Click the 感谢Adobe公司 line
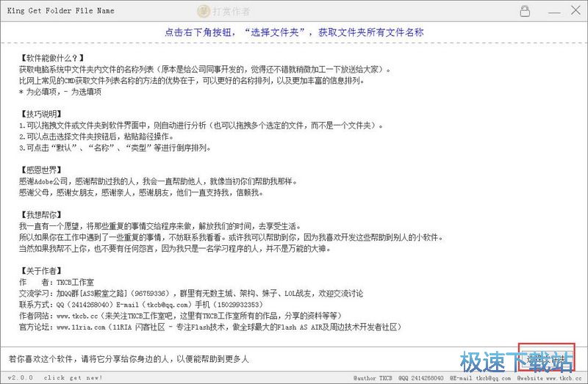 pyautogui.click(x=158, y=181)
